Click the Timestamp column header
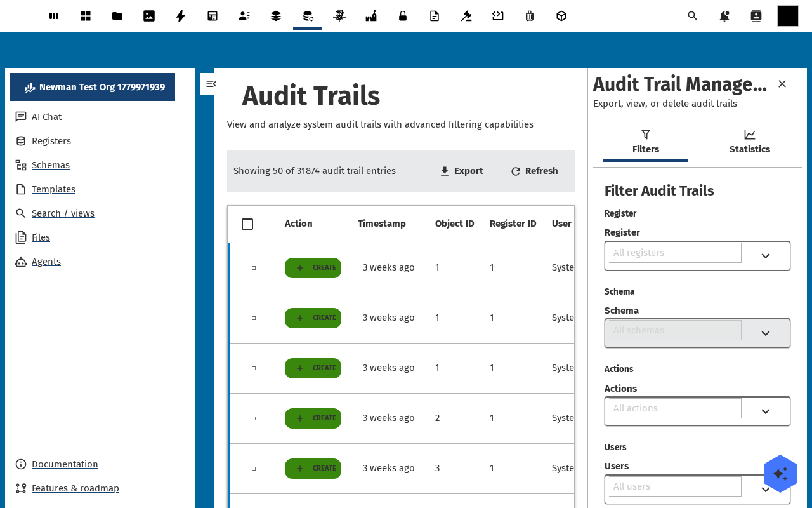Image resolution: width=812 pixels, height=508 pixels. click(381, 224)
